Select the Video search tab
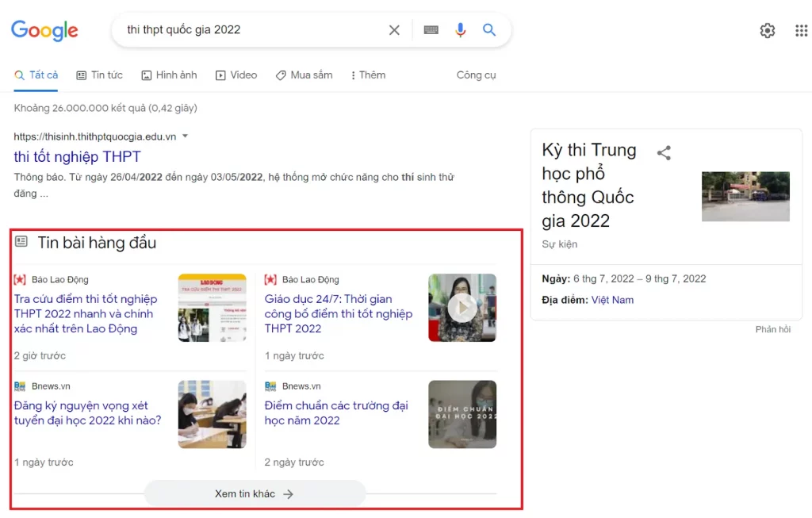The height and width of the screenshot is (518, 812). pyautogui.click(x=236, y=75)
